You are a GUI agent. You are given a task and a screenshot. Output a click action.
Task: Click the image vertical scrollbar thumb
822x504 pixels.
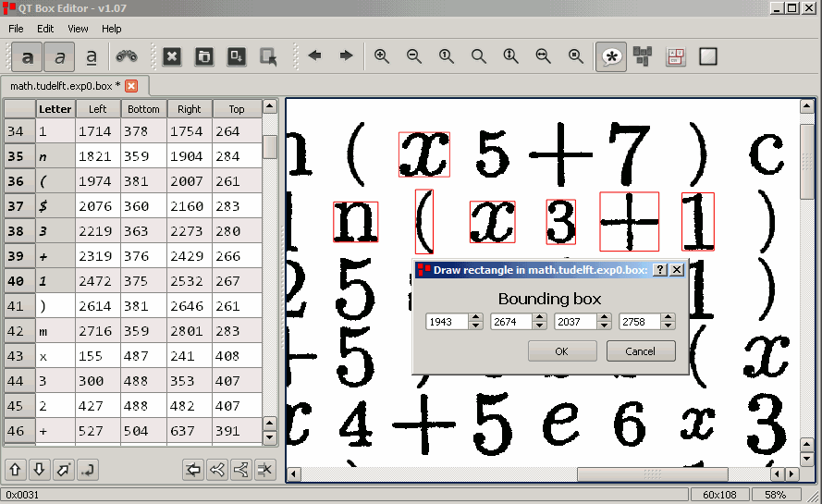point(807,161)
